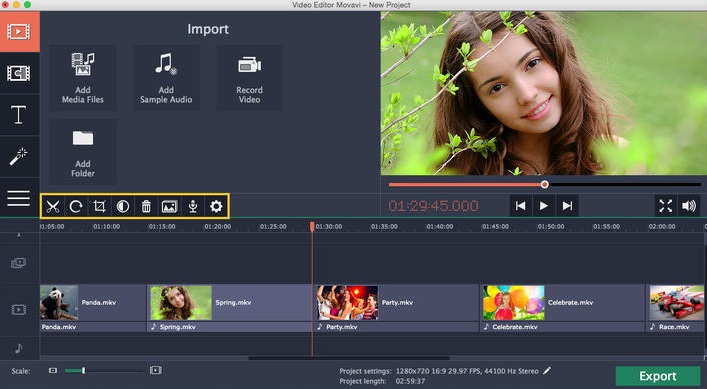Select the Panda.mkv video clip
Viewport: 707px width, 389px height.
[x=93, y=302]
